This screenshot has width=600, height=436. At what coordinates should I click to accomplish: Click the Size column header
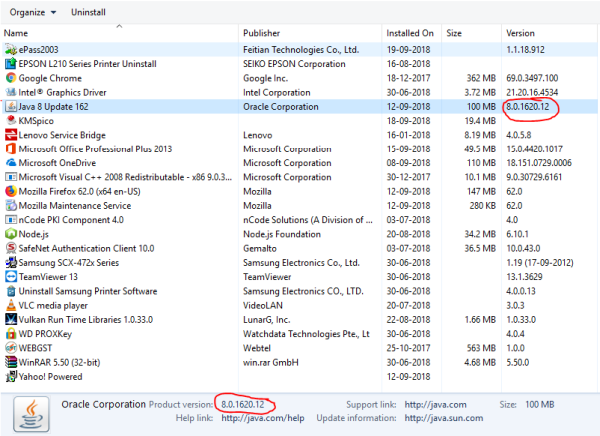[455, 33]
